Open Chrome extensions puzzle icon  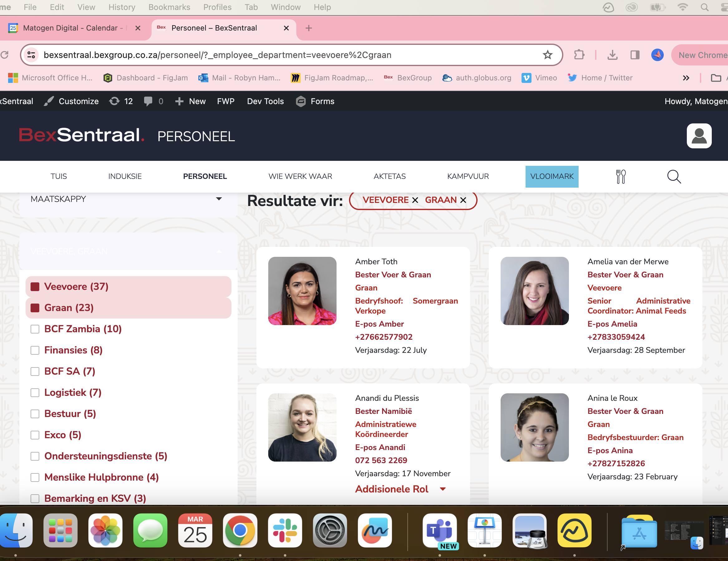[579, 55]
